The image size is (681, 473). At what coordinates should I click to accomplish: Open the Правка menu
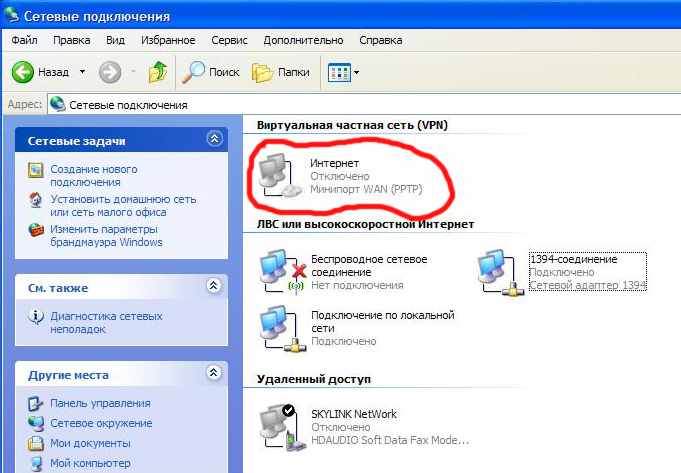coord(72,40)
